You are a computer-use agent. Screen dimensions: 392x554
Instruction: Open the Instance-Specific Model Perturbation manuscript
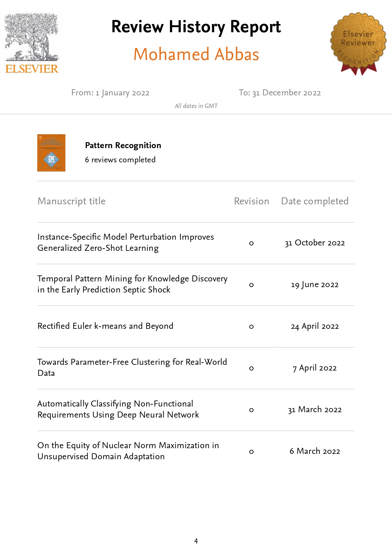point(125,243)
